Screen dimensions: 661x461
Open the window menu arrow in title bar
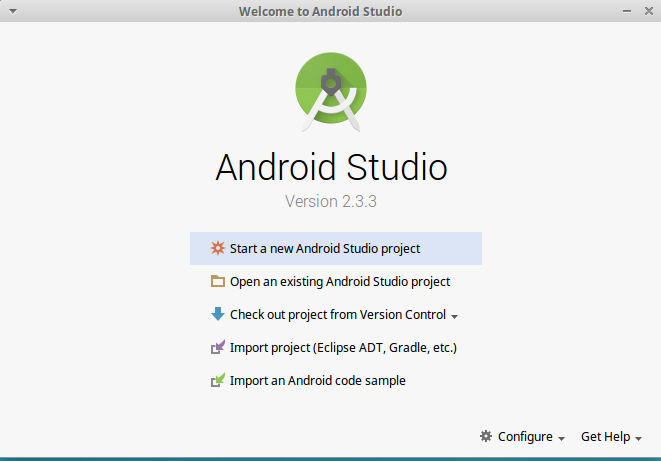pyautogui.click(x=13, y=11)
